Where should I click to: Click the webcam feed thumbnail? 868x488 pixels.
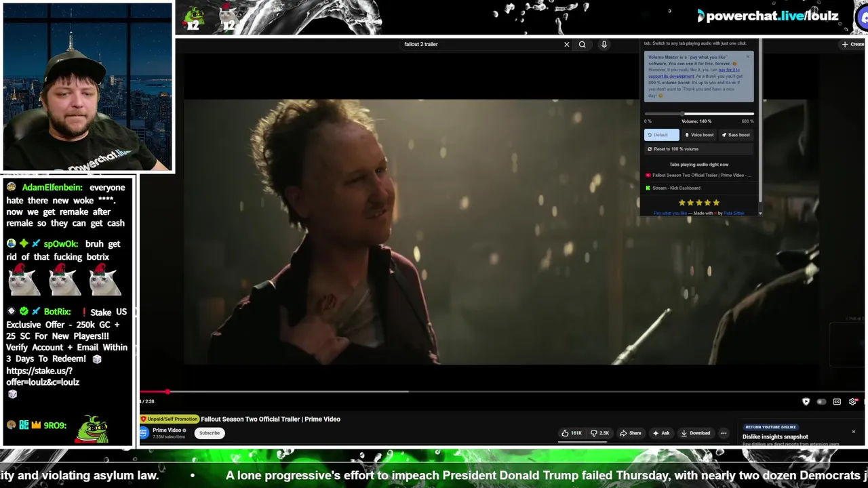pyautogui.click(x=87, y=87)
